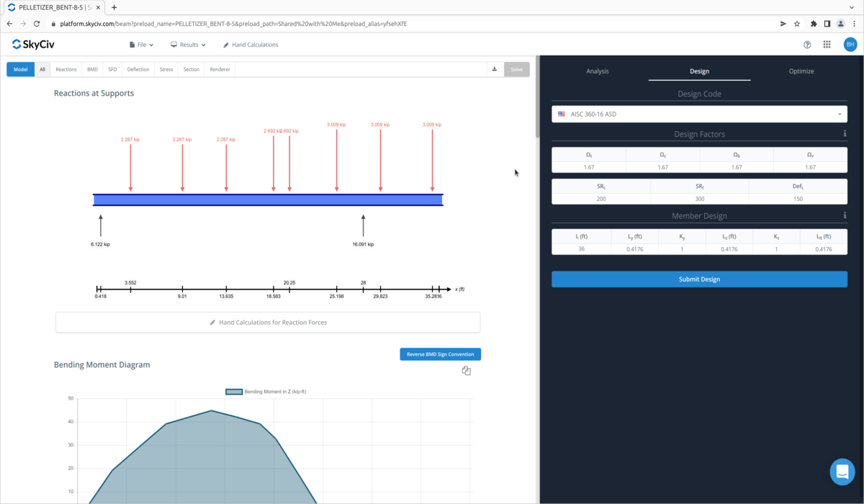The height and width of the screenshot is (504, 864).
Task: Open the AISC 360-16 ASD design code dropdown
Action: pos(699,114)
